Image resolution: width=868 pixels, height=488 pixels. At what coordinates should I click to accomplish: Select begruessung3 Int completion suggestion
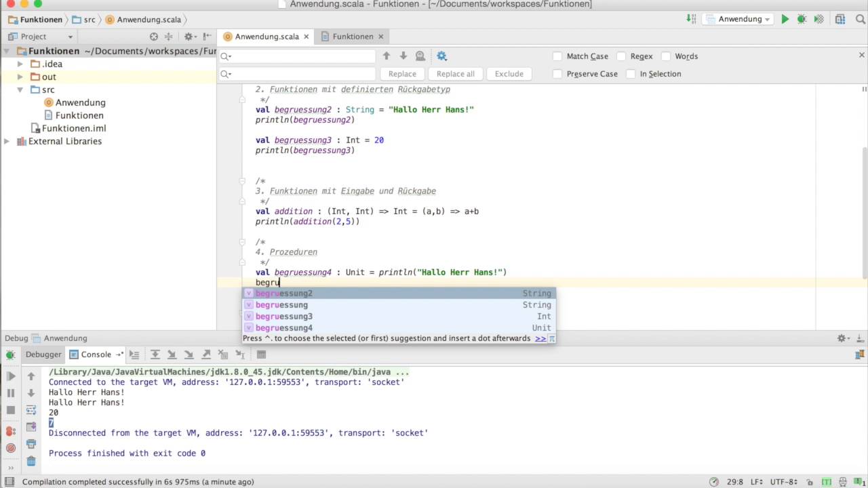(399, 317)
